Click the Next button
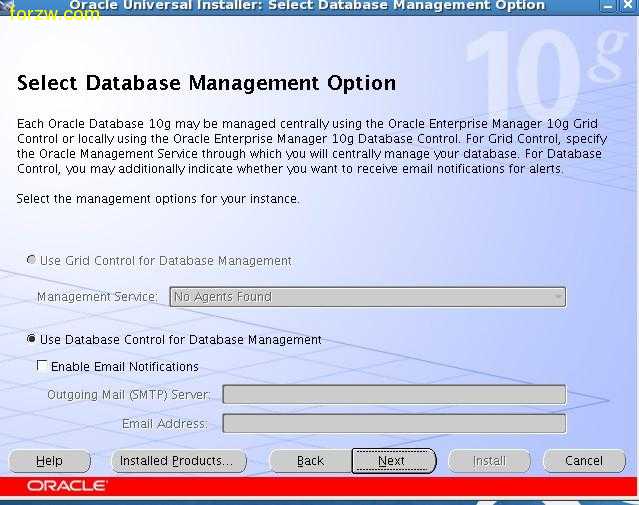 (x=393, y=461)
